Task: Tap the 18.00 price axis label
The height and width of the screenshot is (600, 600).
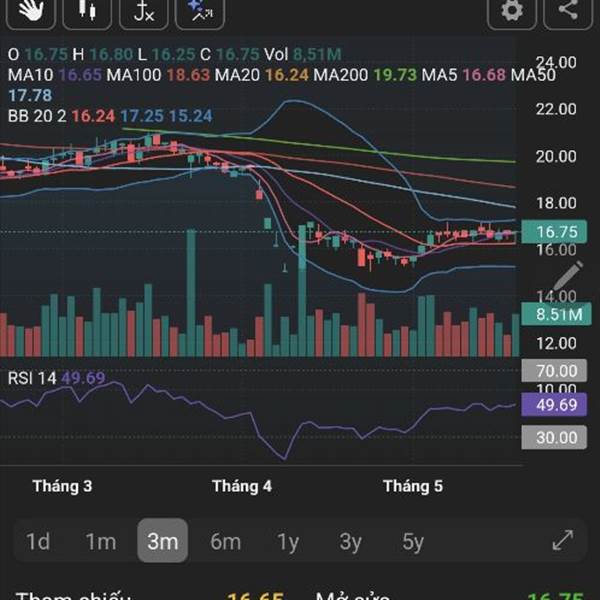Action: click(x=556, y=203)
